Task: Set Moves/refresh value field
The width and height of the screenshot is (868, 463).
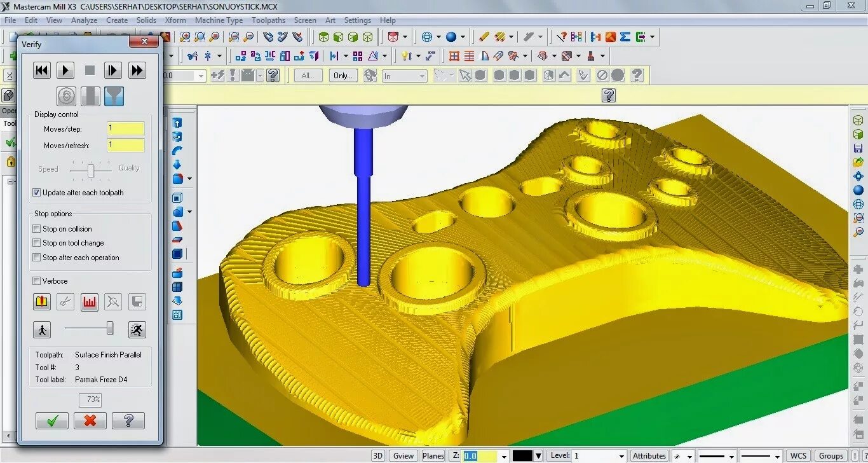Action: pos(126,145)
